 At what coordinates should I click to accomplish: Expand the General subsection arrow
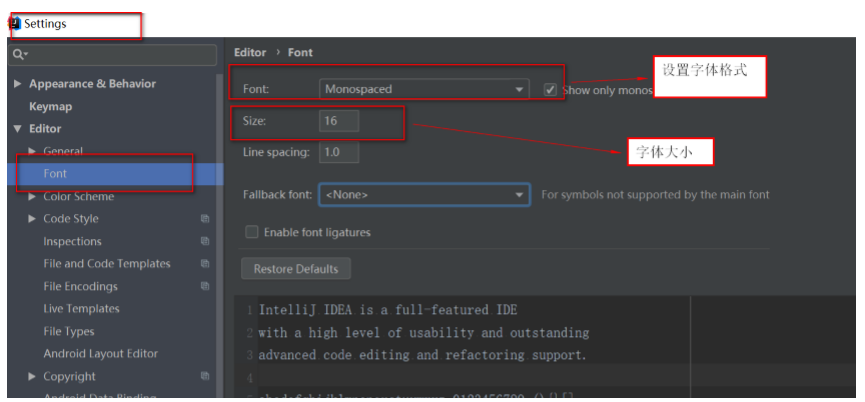pyautogui.click(x=32, y=151)
